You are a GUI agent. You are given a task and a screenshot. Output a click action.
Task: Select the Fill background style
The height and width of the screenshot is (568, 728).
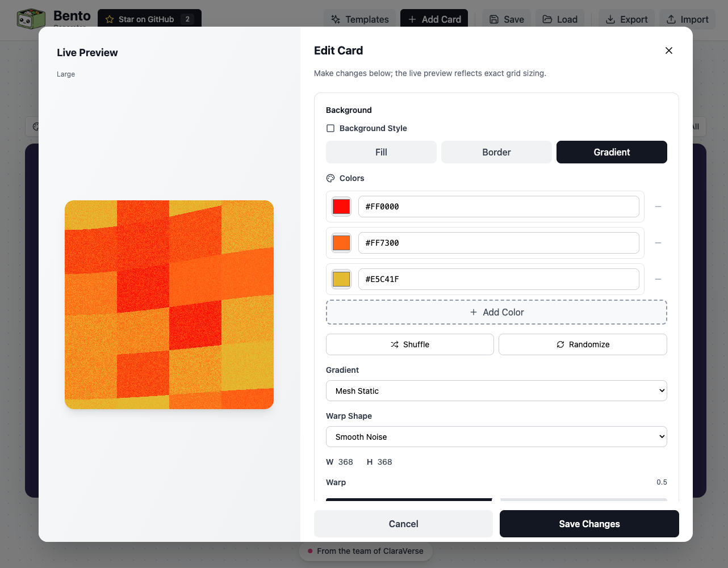point(380,152)
